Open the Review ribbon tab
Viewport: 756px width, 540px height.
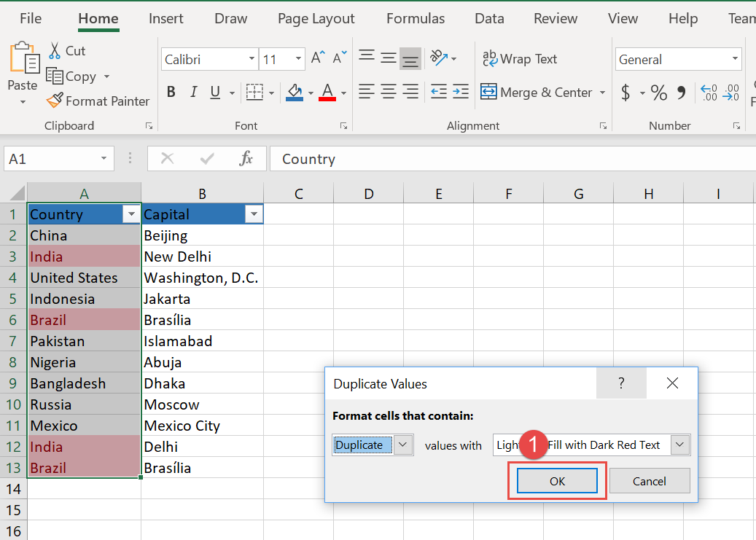pyautogui.click(x=555, y=18)
